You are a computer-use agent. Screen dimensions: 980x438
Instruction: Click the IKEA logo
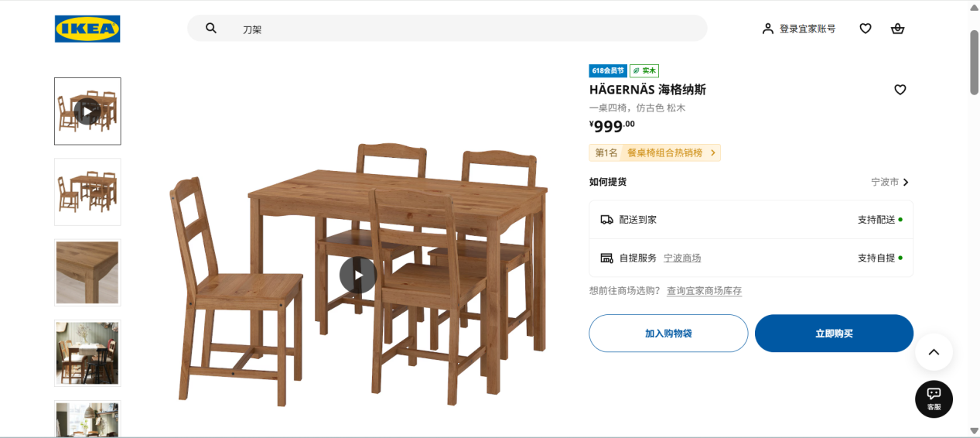[87, 29]
